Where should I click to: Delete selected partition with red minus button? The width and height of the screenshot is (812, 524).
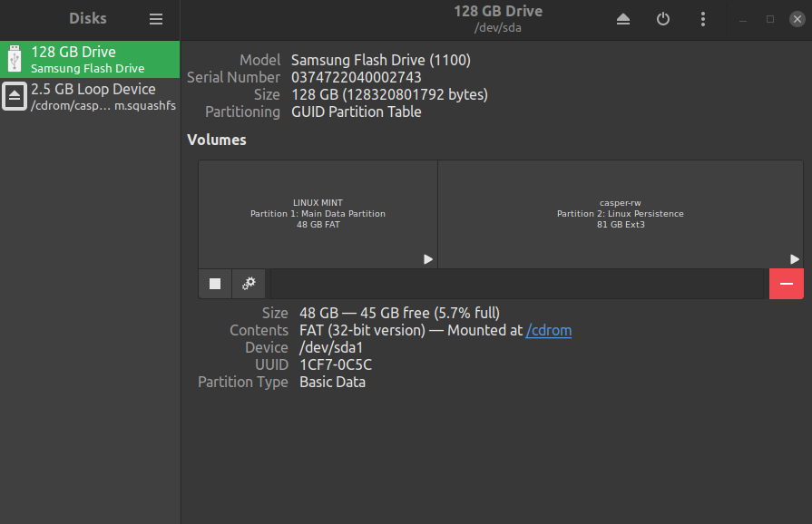[x=786, y=284]
